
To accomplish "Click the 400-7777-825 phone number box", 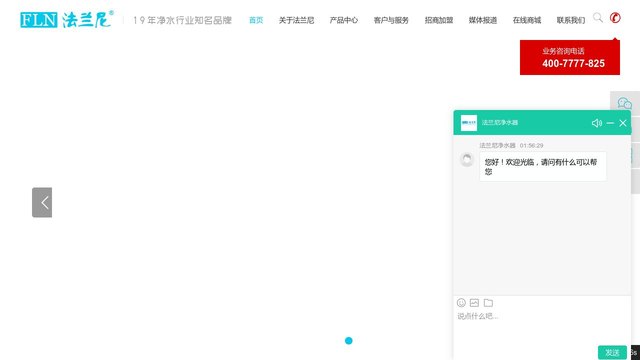I will point(570,58).
